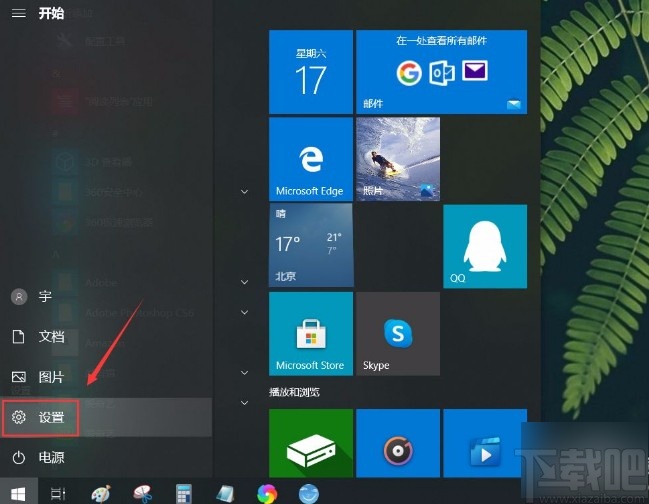Open the Beijing weather tile

311,245
